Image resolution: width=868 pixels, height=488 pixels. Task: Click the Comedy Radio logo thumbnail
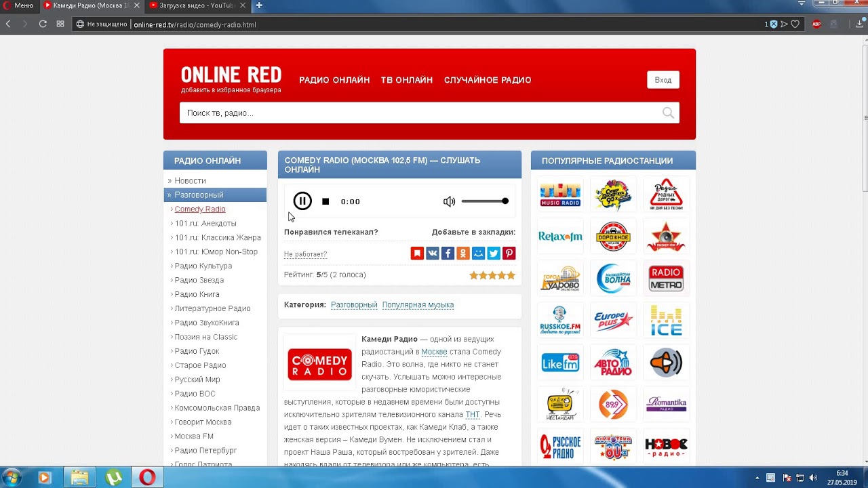point(319,364)
